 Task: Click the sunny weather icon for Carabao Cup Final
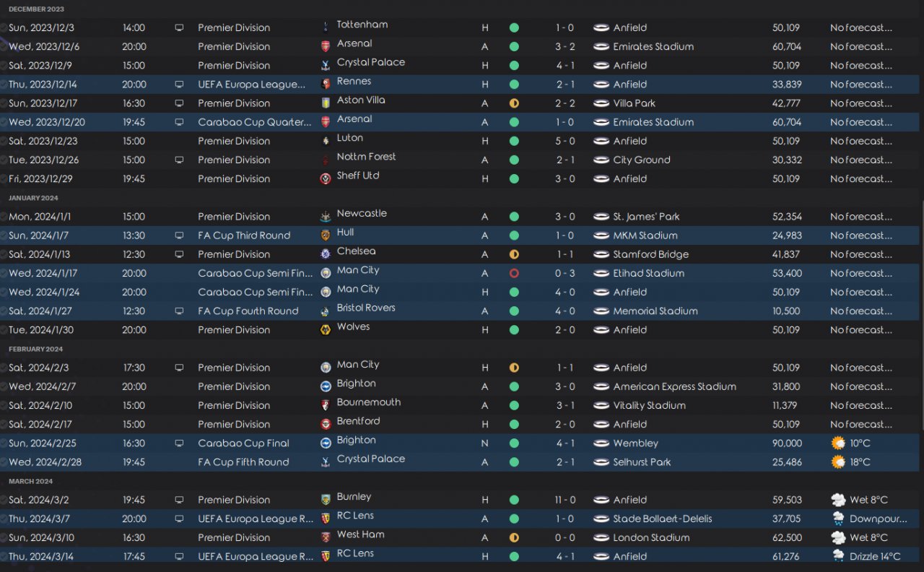pos(838,443)
